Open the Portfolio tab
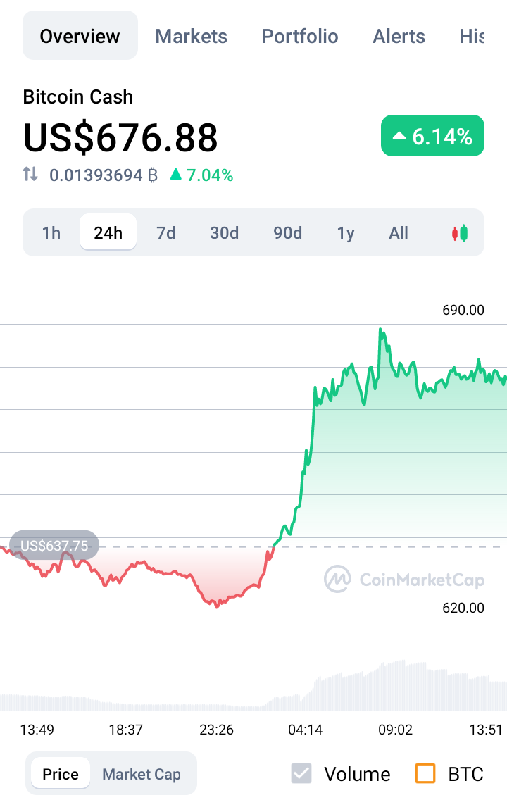The image size is (507, 812). pos(300,36)
